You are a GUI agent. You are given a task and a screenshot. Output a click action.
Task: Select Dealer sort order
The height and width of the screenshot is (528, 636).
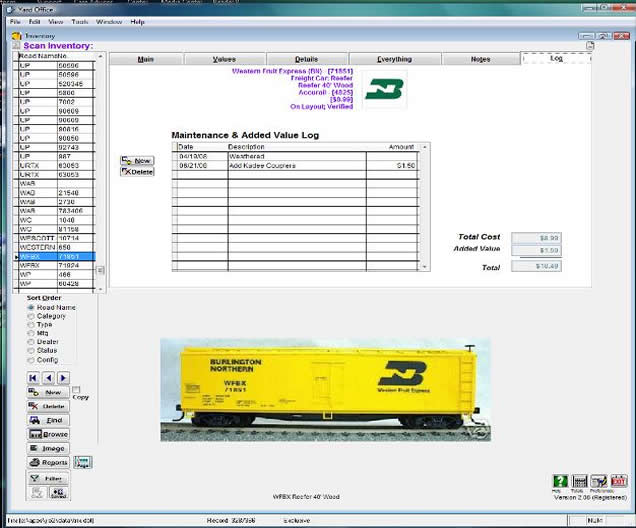[x=31, y=342]
